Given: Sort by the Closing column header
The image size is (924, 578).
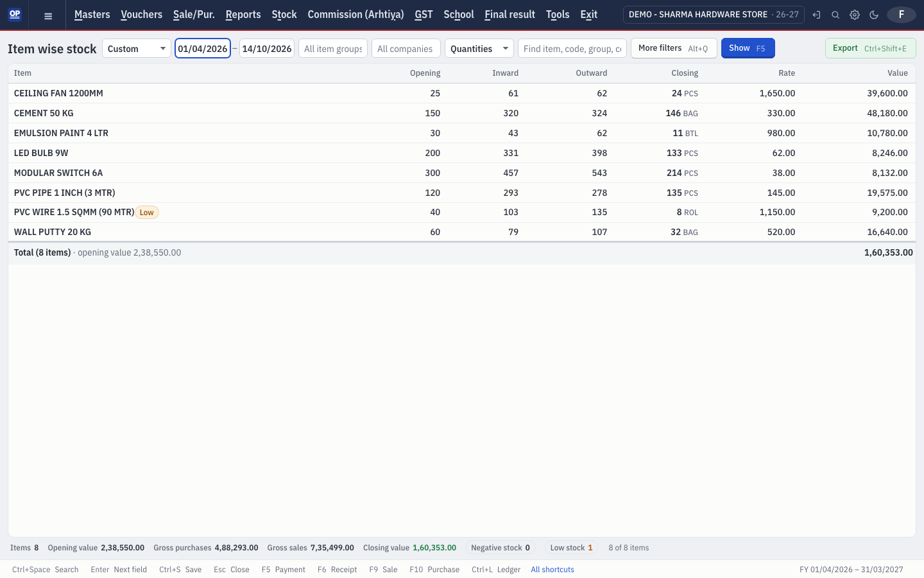Looking at the screenshot, I should coord(685,73).
